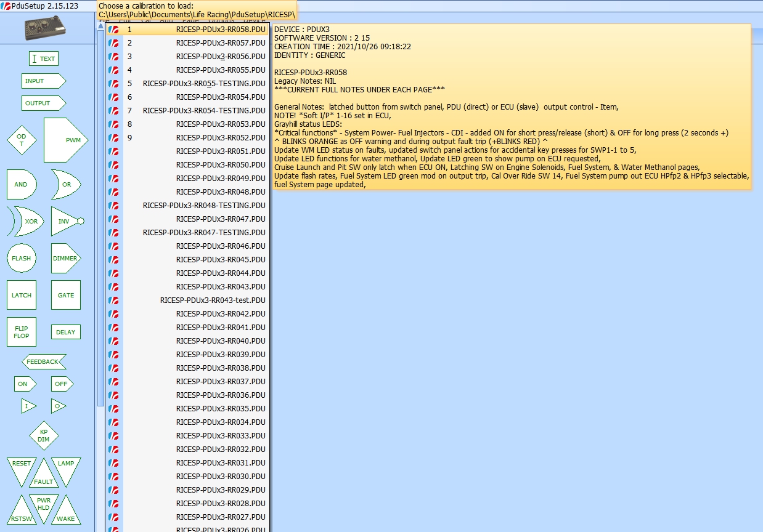Select the OFF constant block
Image resolution: width=763 pixels, height=532 pixels.
[62, 384]
